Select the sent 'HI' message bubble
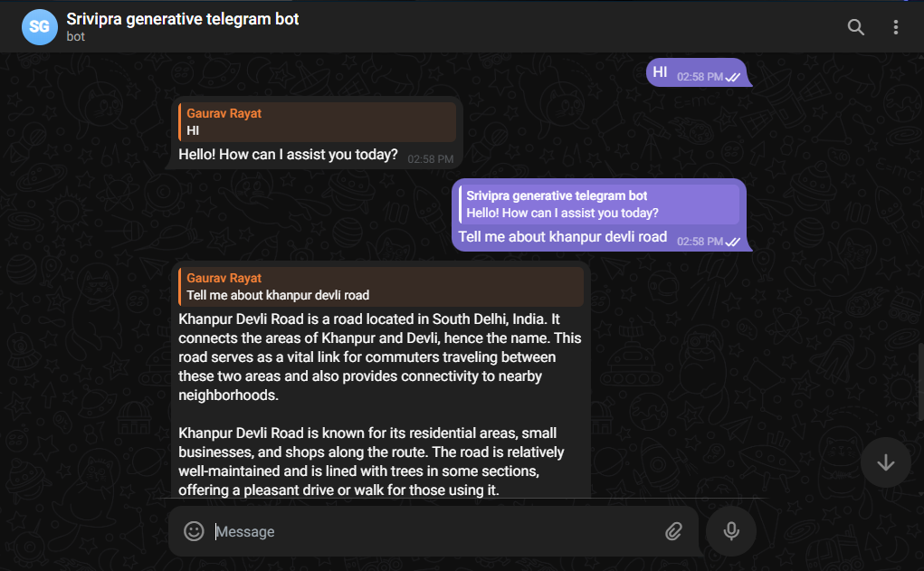Viewport: 924px width, 571px height. point(697,72)
